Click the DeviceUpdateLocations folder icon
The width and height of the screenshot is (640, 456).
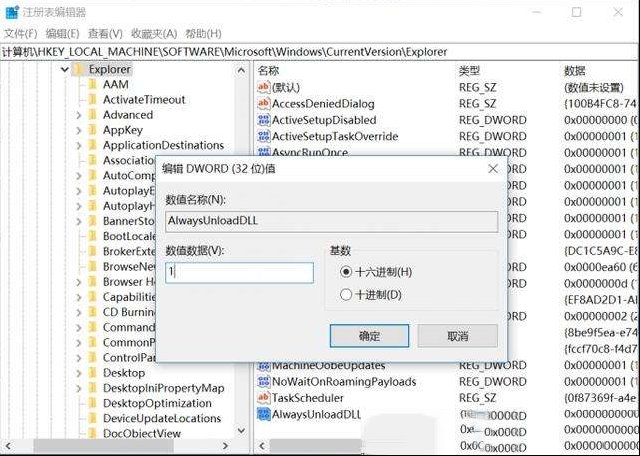tap(93, 418)
